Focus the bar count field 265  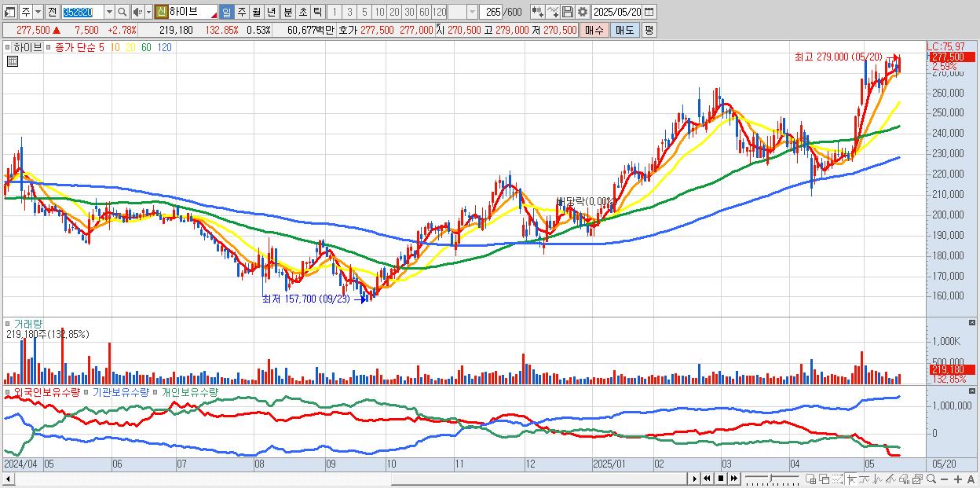[x=492, y=12]
